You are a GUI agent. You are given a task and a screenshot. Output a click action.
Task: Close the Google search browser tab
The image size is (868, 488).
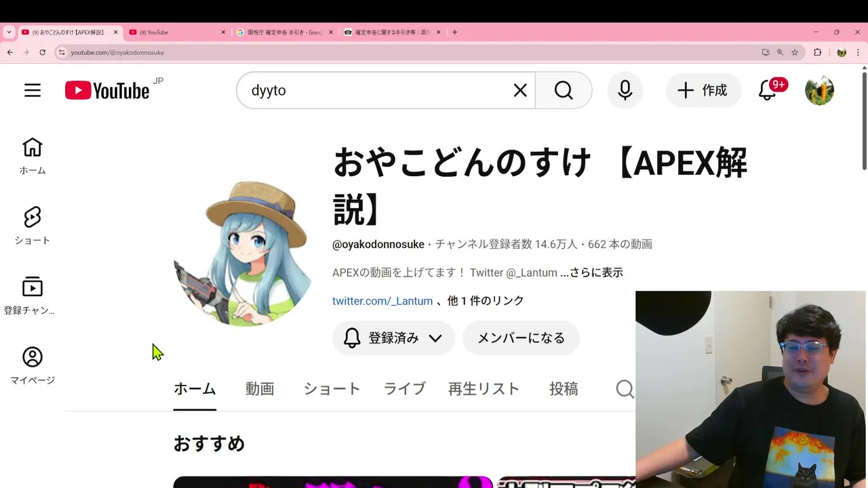pos(331,32)
